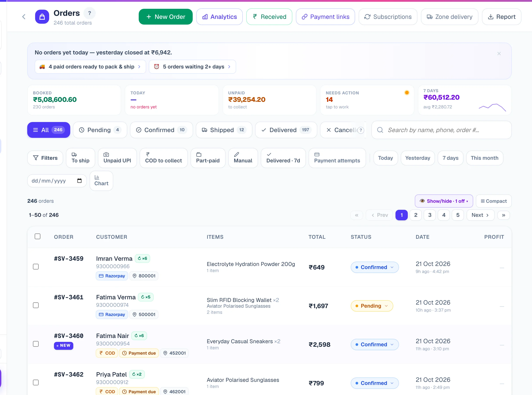Open status dropdown for order #SV-3462
Screen dimensions: 532x395
374,383
